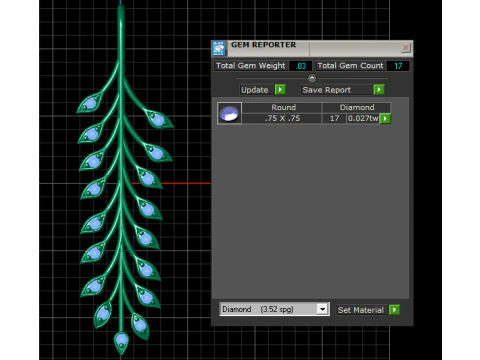Select bottom tip gem of leaf design
The image size is (480, 360).
tap(121, 340)
